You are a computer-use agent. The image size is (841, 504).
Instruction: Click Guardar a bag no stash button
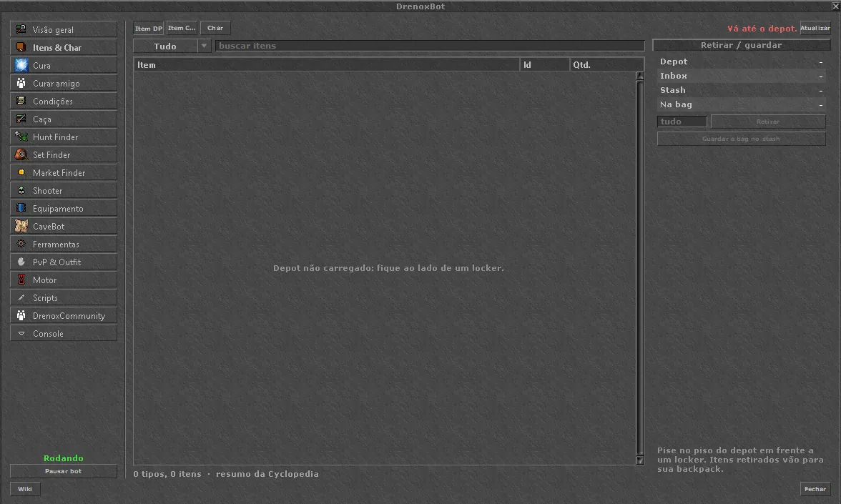pos(741,139)
